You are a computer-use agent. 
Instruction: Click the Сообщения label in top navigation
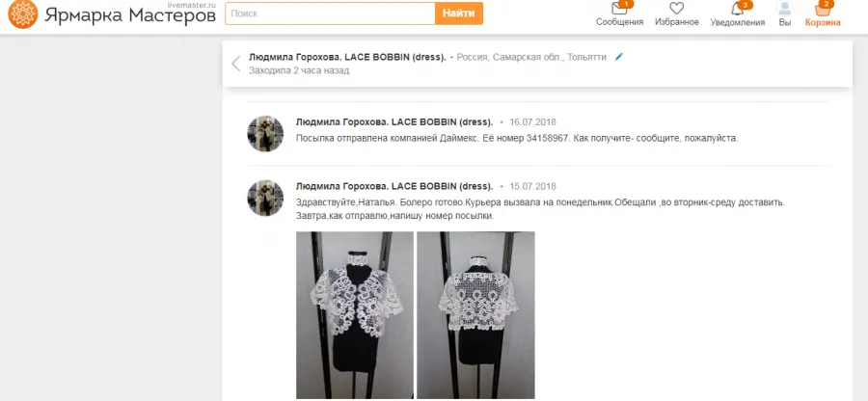619,22
